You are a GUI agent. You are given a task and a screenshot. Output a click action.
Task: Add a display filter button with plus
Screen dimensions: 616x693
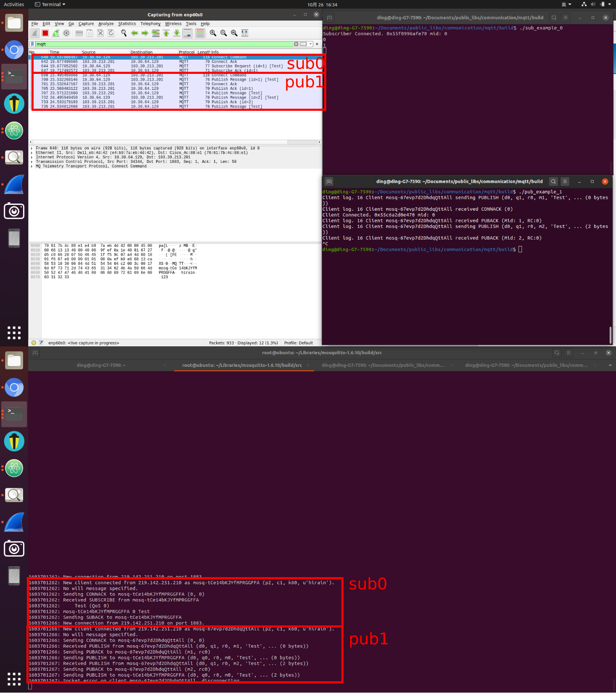click(x=317, y=44)
